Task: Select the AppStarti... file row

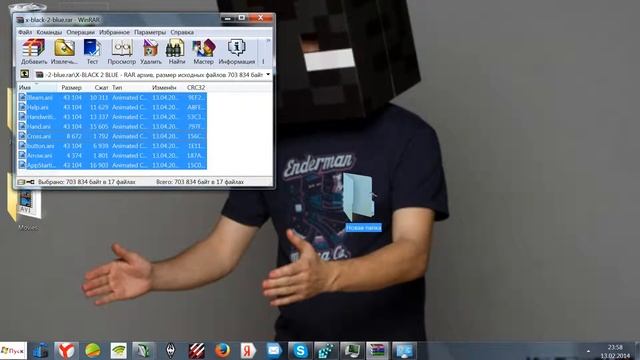Action: [x=112, y=165]
